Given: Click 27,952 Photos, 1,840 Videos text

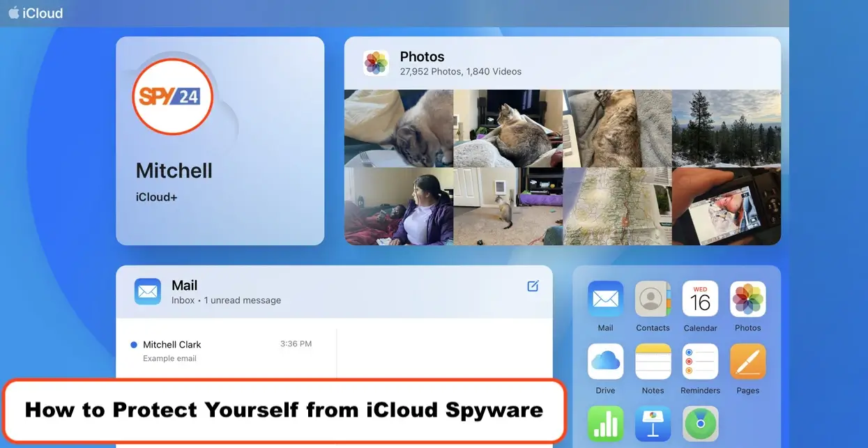Looking at the screenshot, I should 460,71.
